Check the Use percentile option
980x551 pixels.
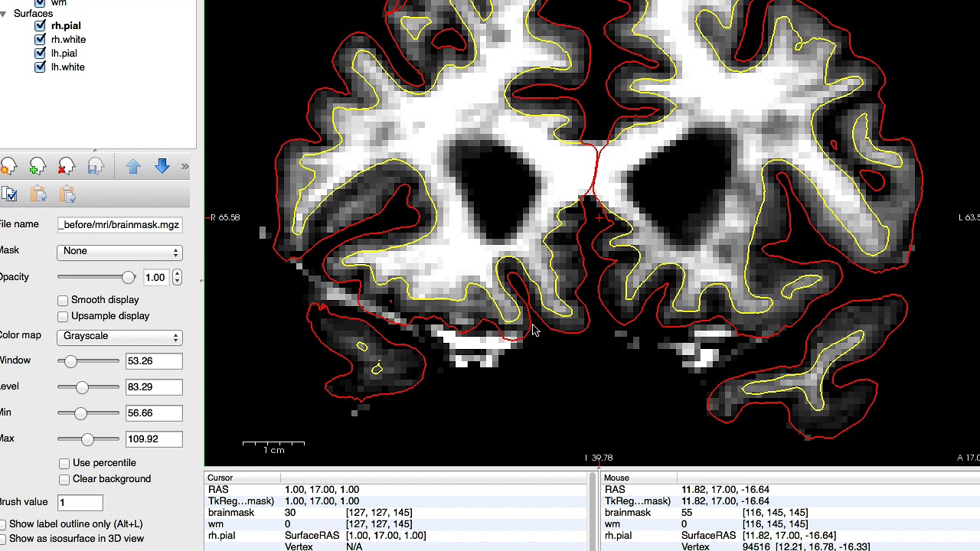(64, 463)
